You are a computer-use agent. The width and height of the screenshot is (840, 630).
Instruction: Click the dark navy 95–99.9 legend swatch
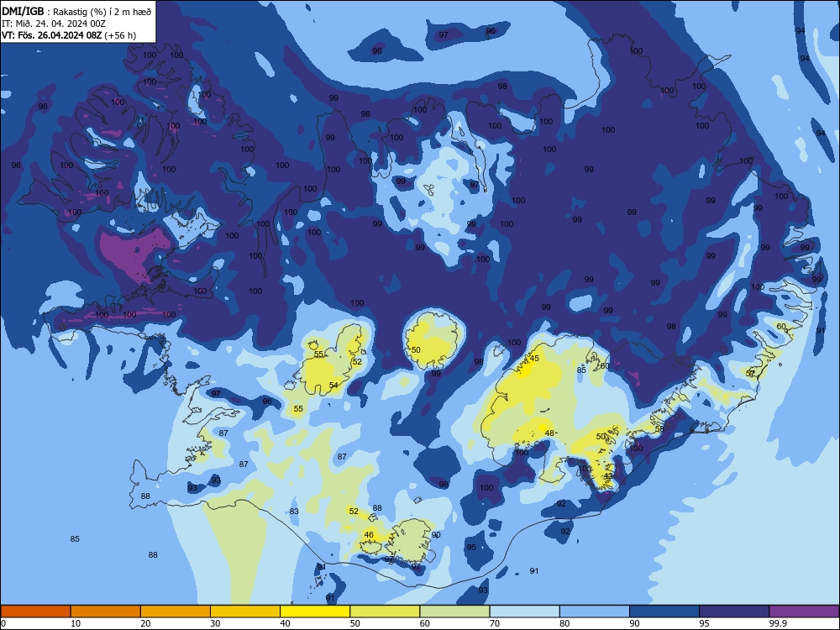[x=734, y=612]
